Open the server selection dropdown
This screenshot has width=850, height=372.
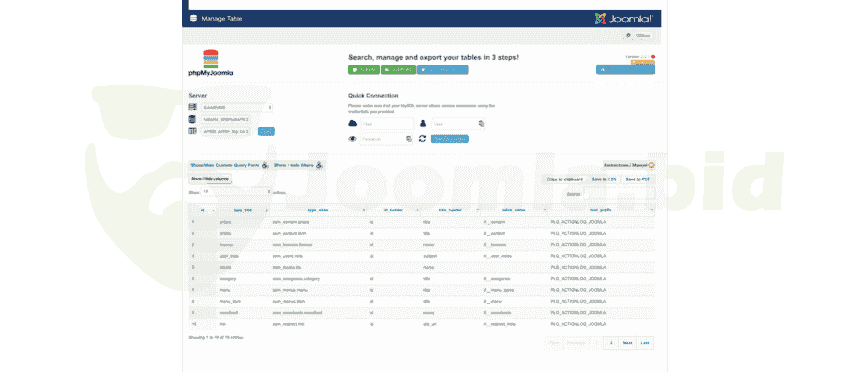coord(236,107)
